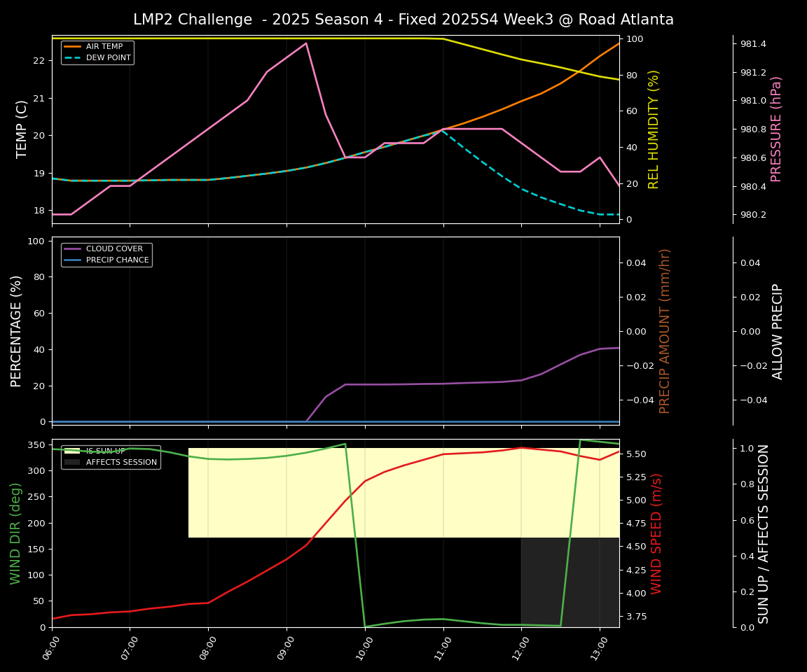Click the TEMP (C) axis label
Screen dimensions: 807x672
[22, 129]
